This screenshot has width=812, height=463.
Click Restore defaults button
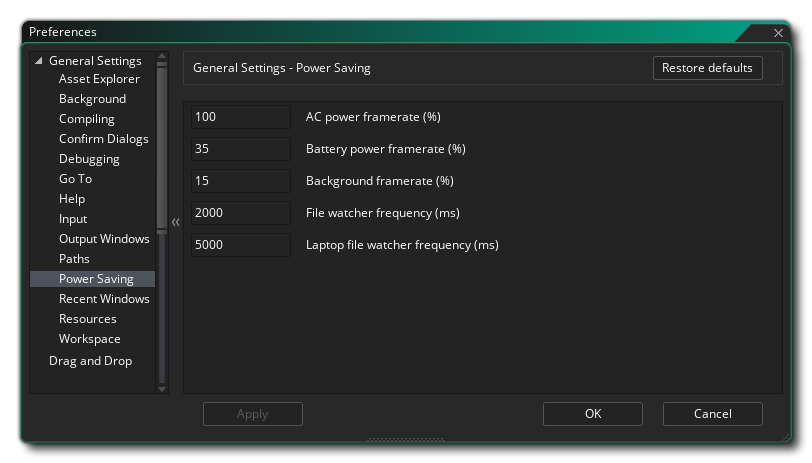tap(707, 68)
